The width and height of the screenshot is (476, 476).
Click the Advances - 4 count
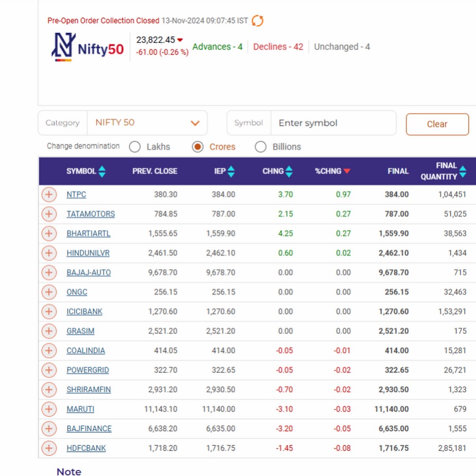tap(217, 47)
